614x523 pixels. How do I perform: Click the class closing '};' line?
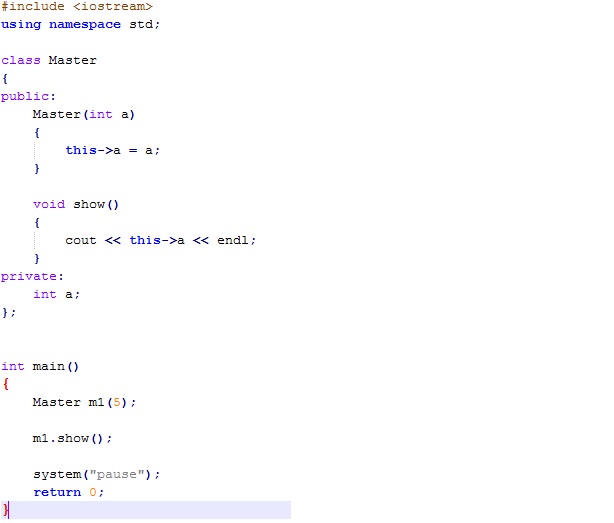coord(9,312)
